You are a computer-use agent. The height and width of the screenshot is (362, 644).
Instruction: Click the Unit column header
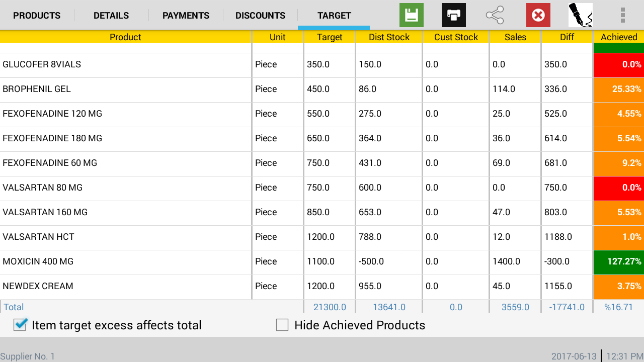(278, 37)
